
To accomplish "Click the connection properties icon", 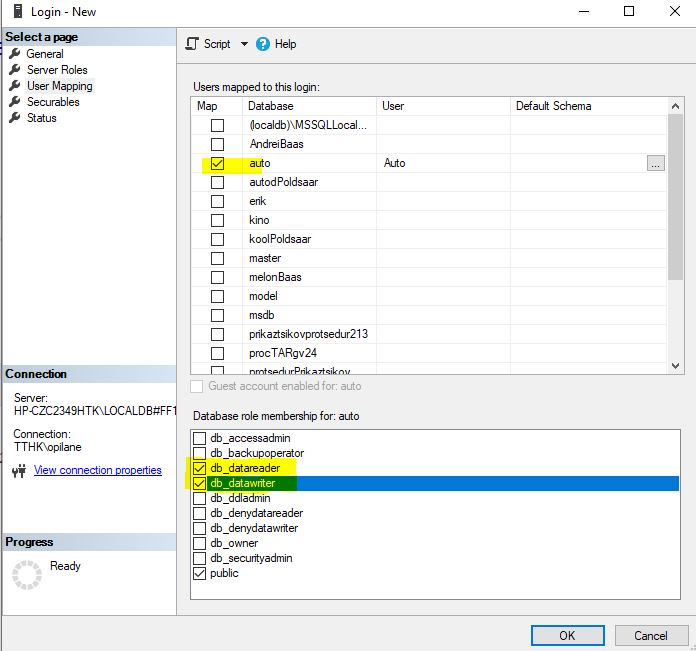I will (20, 471).
